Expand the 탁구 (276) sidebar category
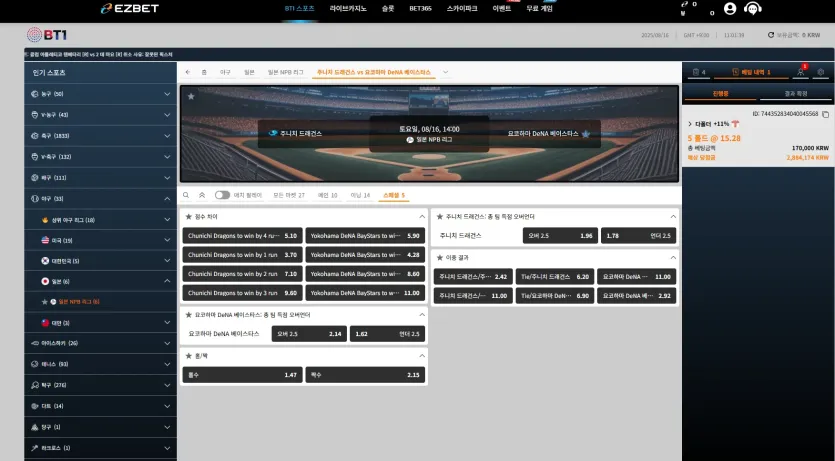 [x=100, y=385]
